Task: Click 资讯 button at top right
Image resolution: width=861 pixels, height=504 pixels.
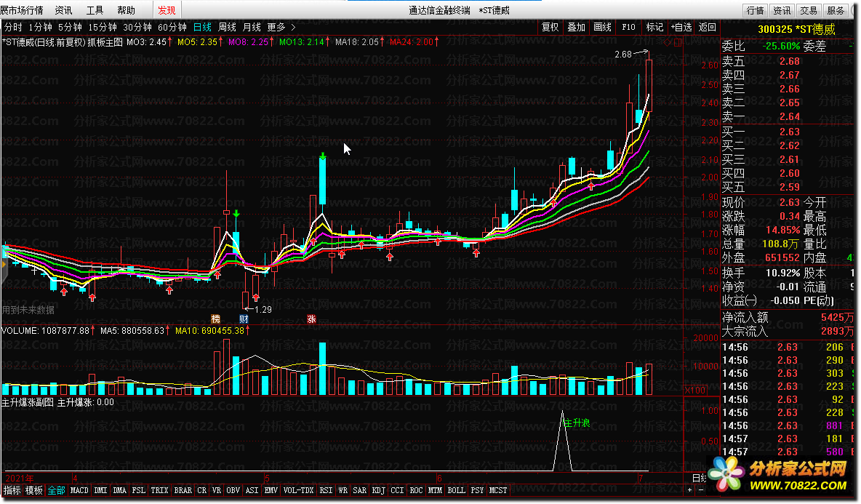Action: pyautogui.click(x=782, y=10)
